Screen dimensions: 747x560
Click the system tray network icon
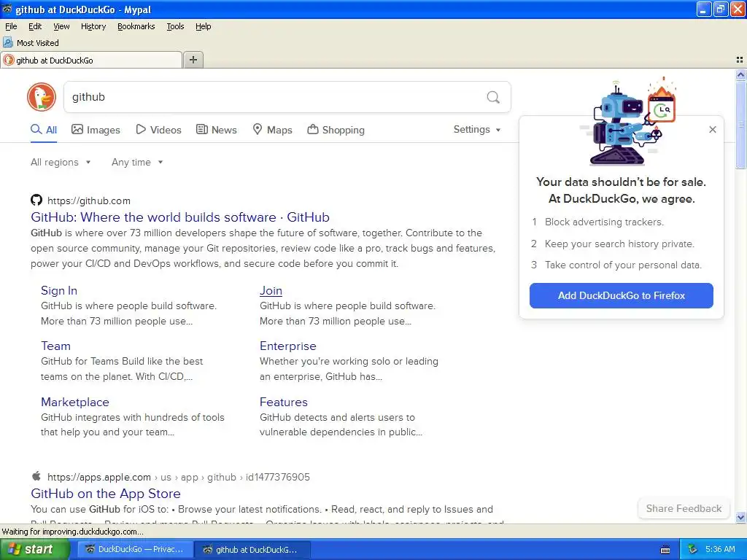692,550
